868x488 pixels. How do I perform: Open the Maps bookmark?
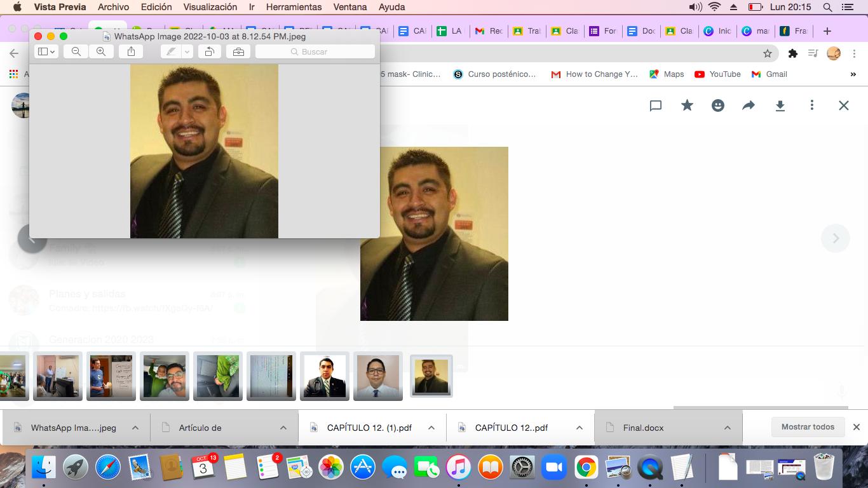(667, 74)
